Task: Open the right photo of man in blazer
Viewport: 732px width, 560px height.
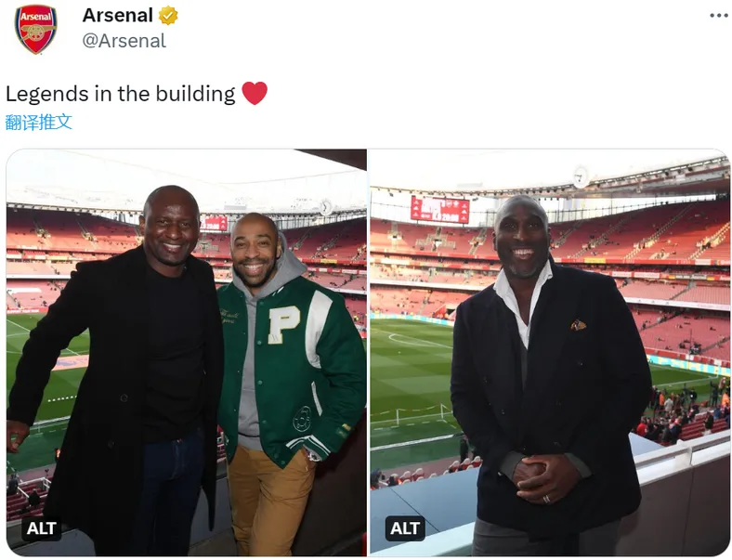Action: coord(550,352)
